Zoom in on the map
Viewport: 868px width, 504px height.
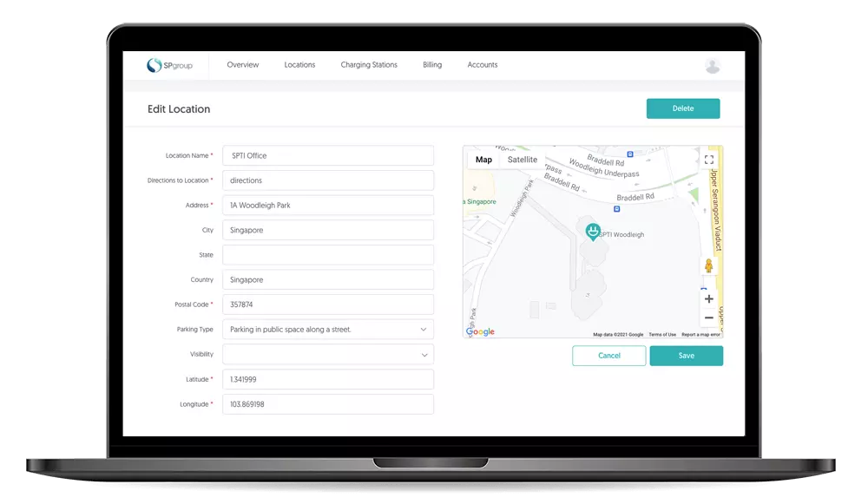click(x=708, y=298)
